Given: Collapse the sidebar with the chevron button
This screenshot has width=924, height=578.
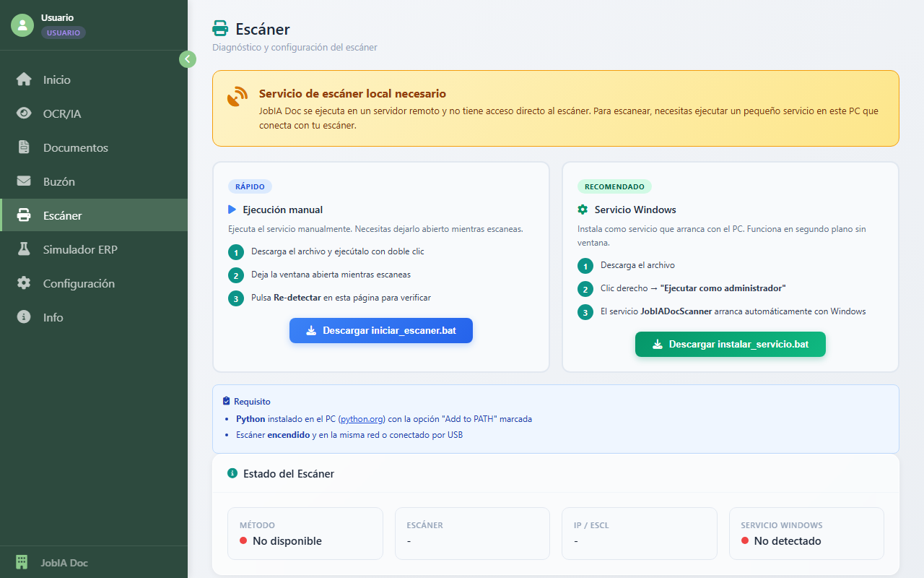Looking at the screenshot, I should [188, 59].
